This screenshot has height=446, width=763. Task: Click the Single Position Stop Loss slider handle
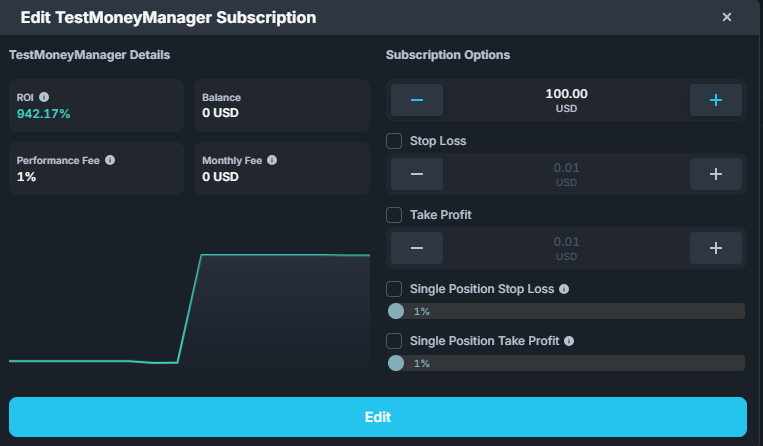pos(396,311)
